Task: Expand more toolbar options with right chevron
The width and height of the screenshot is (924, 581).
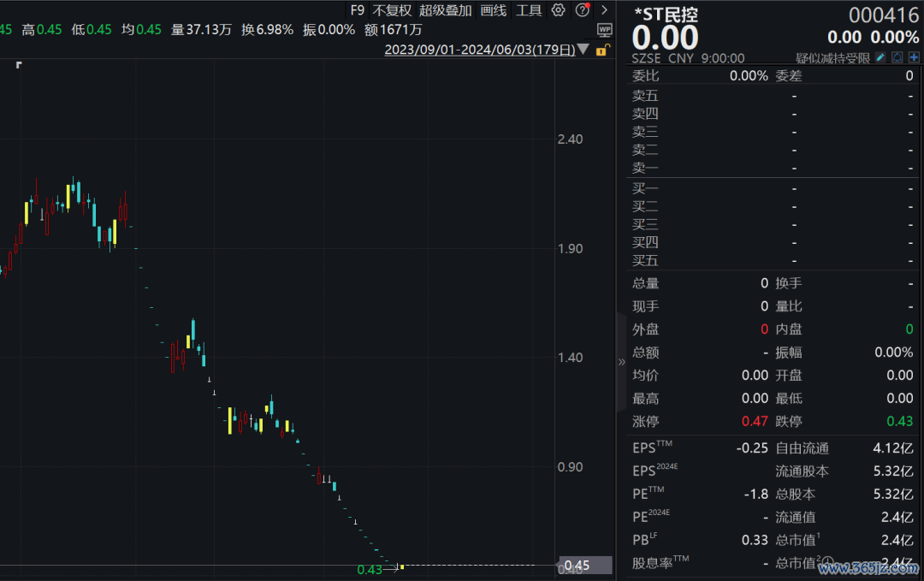Action: [604, 10]
